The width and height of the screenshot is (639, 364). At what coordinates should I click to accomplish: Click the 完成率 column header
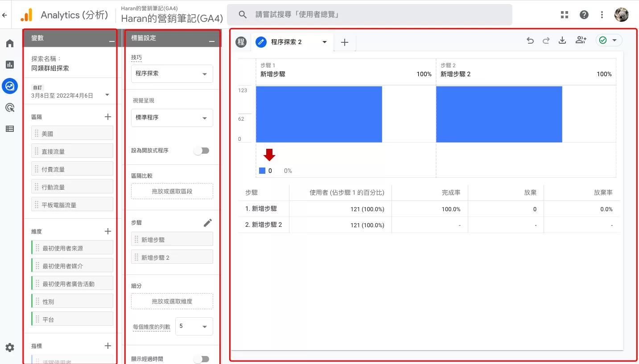click(x=451, y=192)
